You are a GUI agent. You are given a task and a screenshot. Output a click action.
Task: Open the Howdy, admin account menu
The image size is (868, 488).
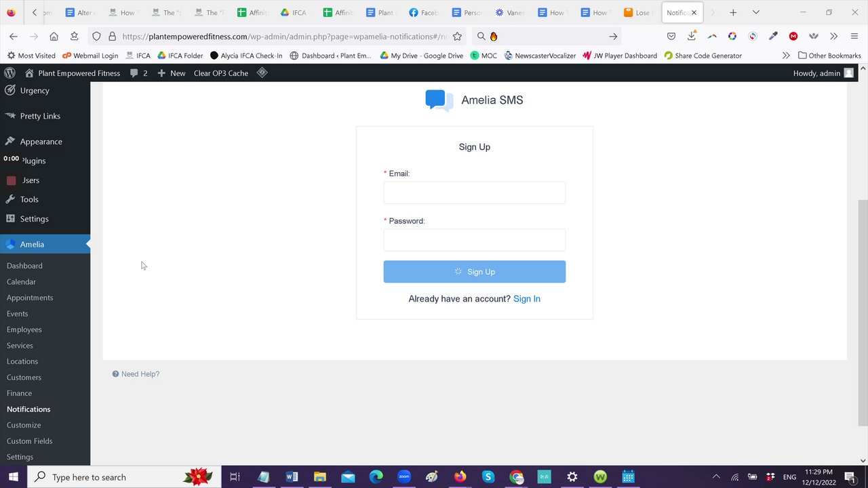pos(823,73)
